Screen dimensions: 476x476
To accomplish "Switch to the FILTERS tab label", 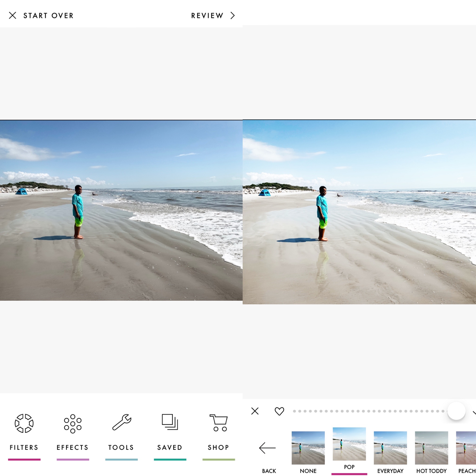I will pyautogui.click(x=24, y=447).
